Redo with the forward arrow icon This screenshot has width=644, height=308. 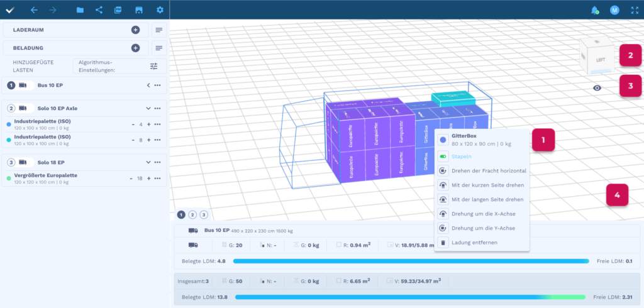click(53, 10)
